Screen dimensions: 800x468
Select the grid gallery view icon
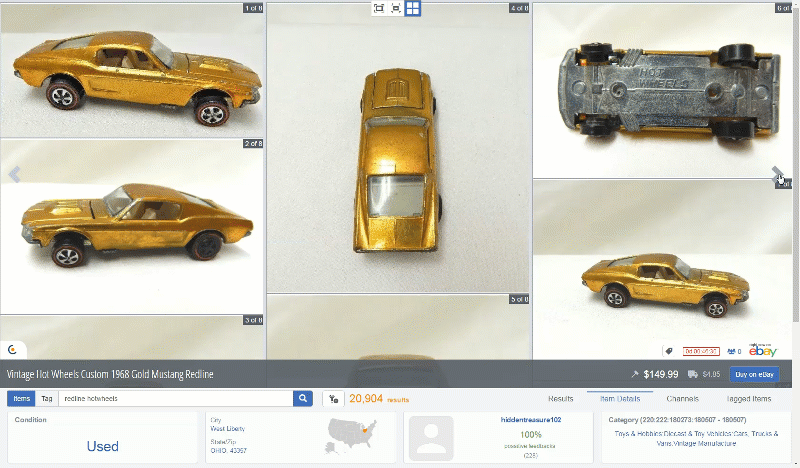tap(413, 8)
